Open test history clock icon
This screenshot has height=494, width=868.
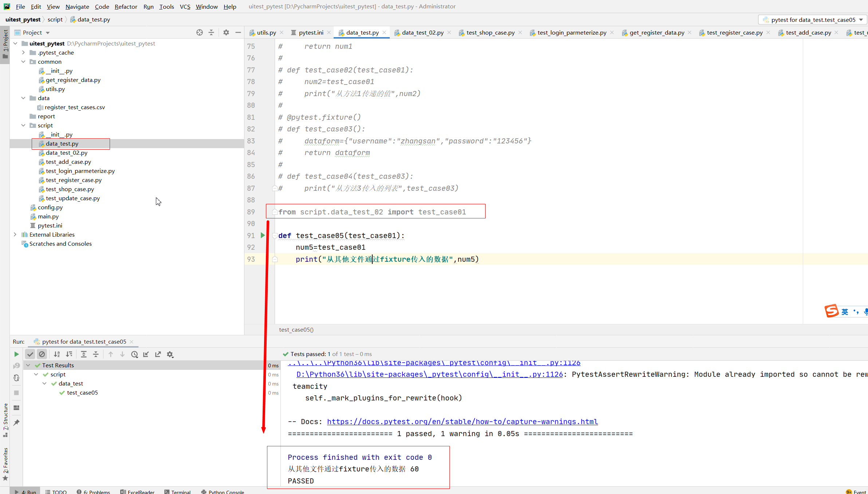coord(134,354)
